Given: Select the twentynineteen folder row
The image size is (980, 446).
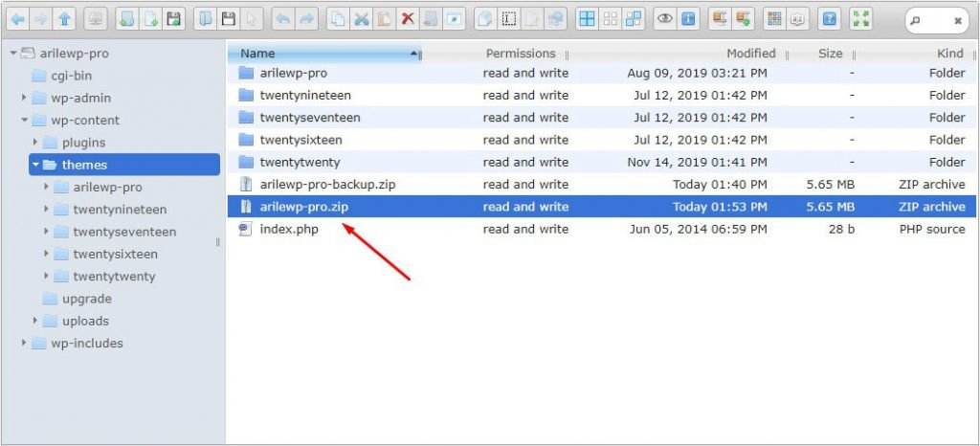Looking at the screenshot, I should point(602,96).
